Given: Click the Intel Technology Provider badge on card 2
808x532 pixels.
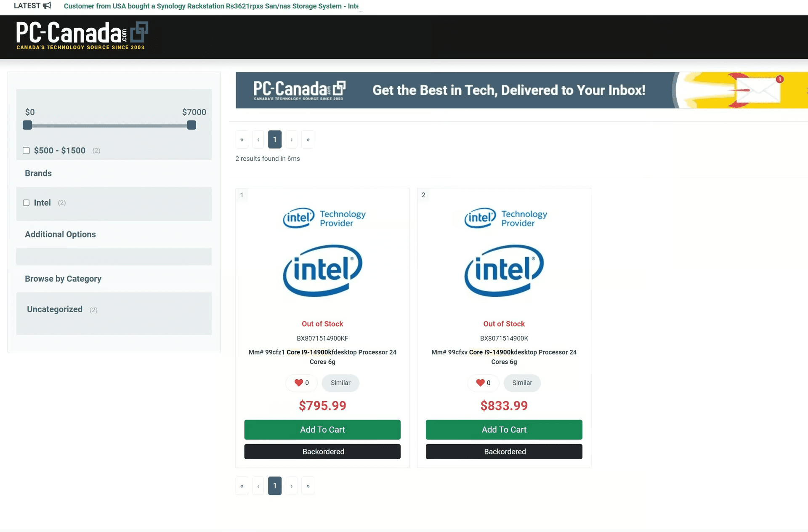Looking at the screenshot, I should tap(505, 218).
